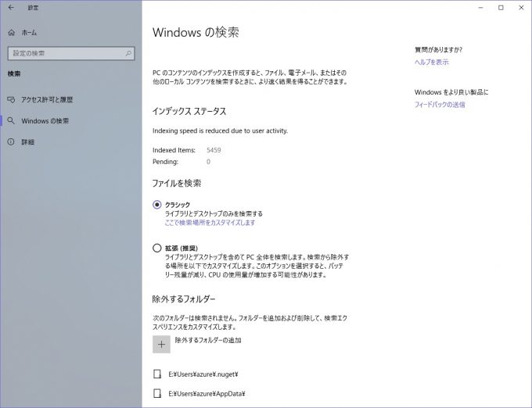This screenshot has width=532, height=408.
Task: Click the indexing speed reduced status text
Action: click(220, 131)
